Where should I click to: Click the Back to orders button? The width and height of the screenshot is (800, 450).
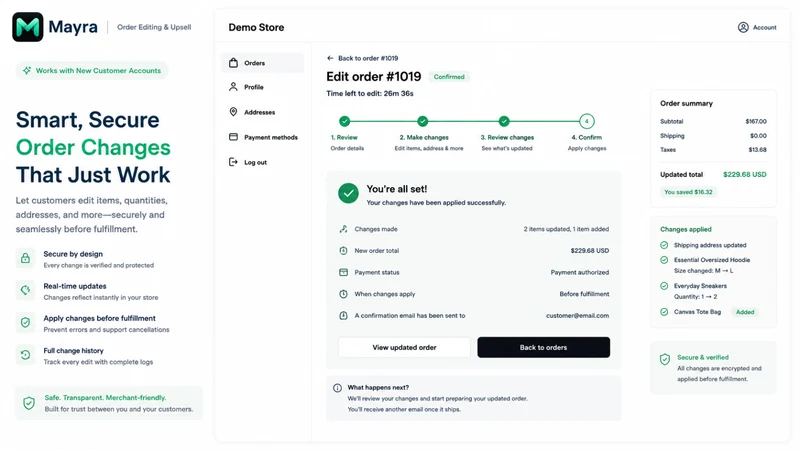pos(543,347)
